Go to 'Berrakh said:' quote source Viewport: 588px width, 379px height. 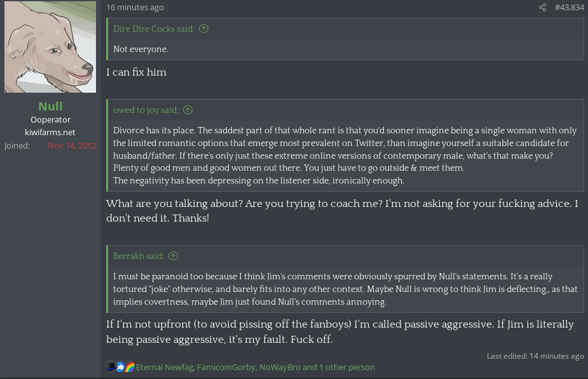tap(138, 256)
